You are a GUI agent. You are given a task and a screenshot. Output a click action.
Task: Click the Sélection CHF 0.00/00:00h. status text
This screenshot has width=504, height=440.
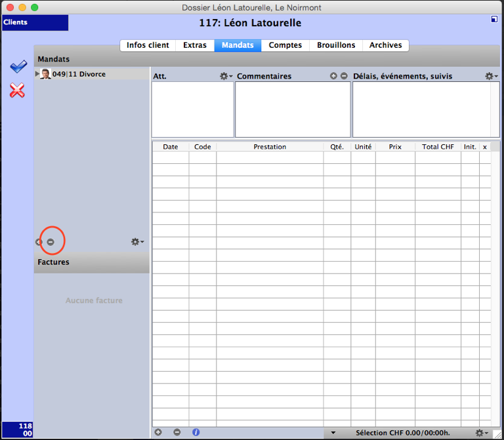(x=403, y=433)
